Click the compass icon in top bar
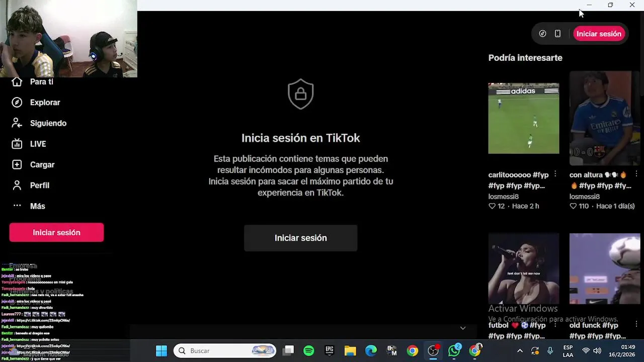Viewport: 644px width, 362px height. (542, 34)
